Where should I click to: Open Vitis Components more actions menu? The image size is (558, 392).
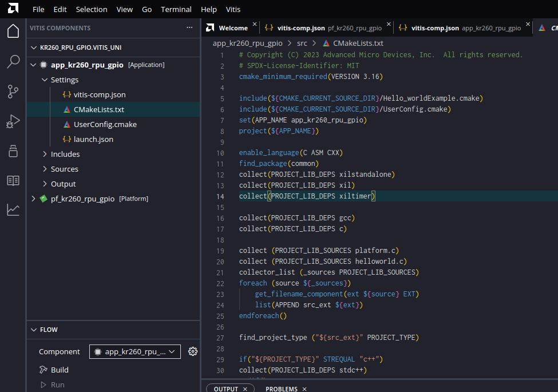(x=189, y=27)
